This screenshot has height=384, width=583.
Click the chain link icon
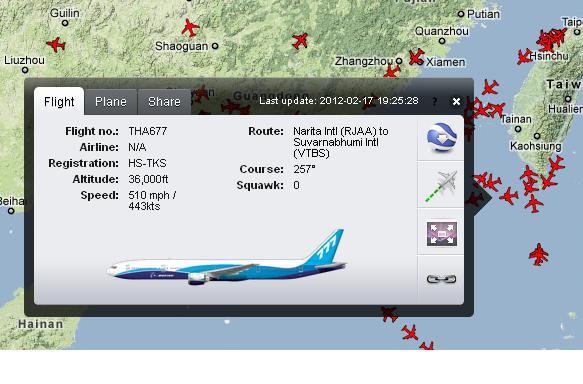point(441,278)
